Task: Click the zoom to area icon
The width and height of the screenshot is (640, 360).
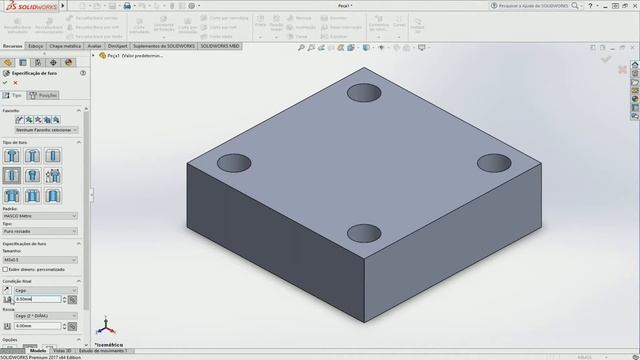Action: point(311,48)
